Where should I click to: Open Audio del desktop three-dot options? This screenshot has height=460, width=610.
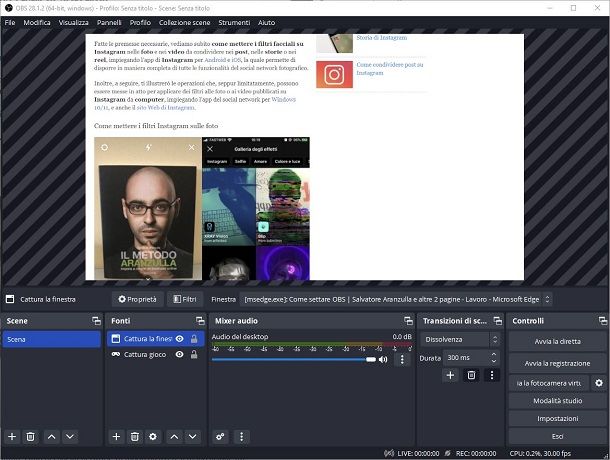(x=402, y=359)
